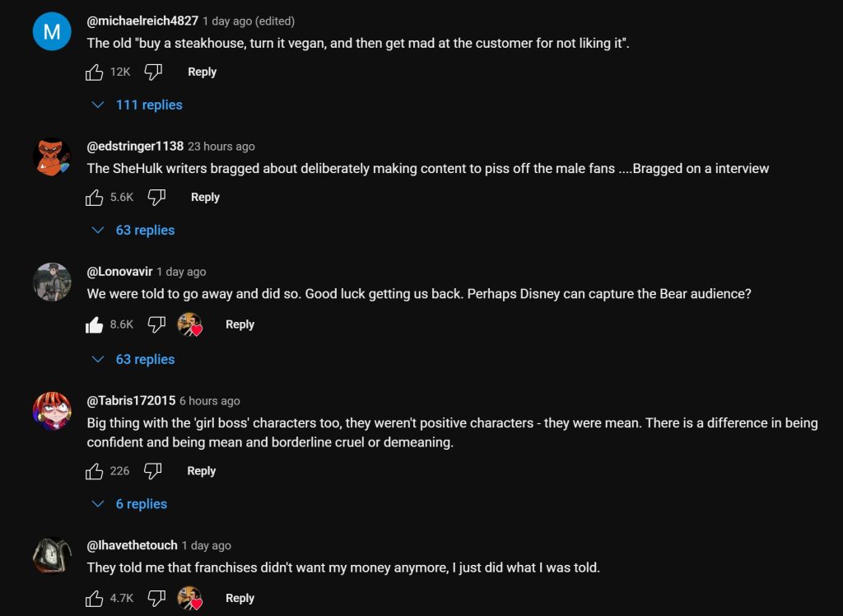Like the comment by @Ihavethetouch

(x=95, y=599)
